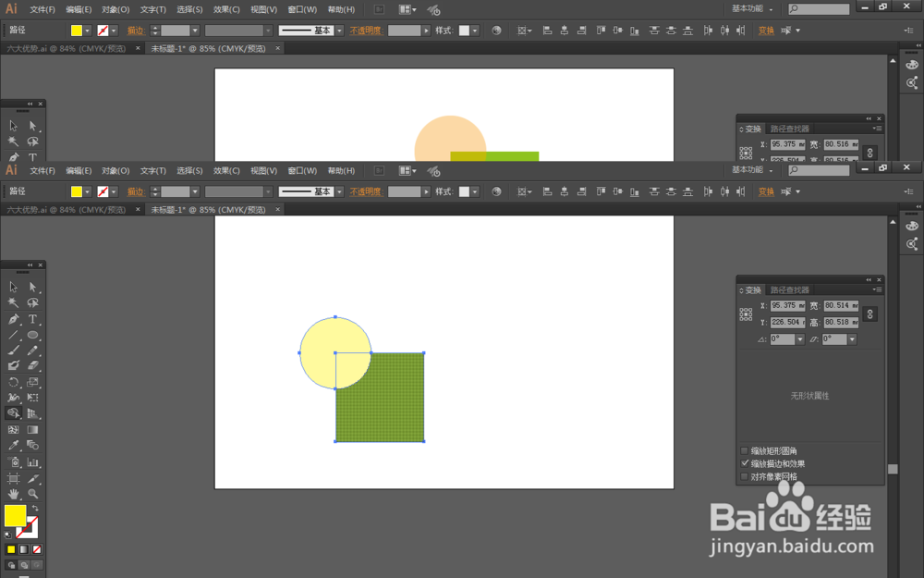Close the 未标题-1 tab in lower window
Image resolution: width=924 pixels, height=578 pixels.
277,209
